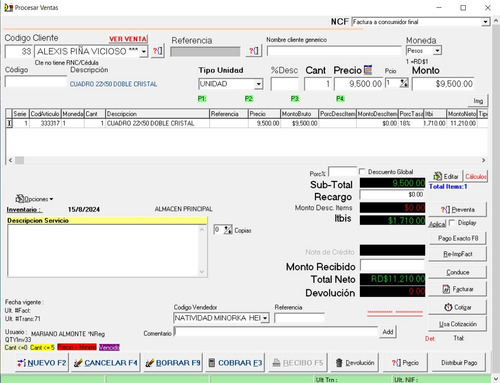Click the red Precio < Minimo legend

tap(77, 347)
